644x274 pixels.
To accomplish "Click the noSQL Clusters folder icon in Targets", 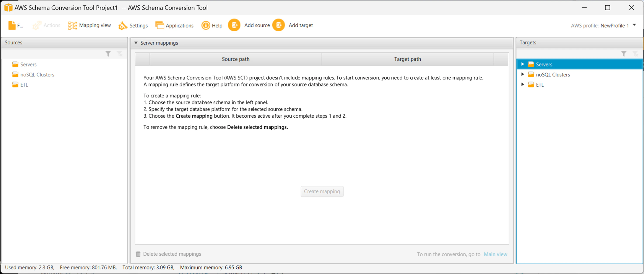I will pyautogui.click(x=531, y=75).
